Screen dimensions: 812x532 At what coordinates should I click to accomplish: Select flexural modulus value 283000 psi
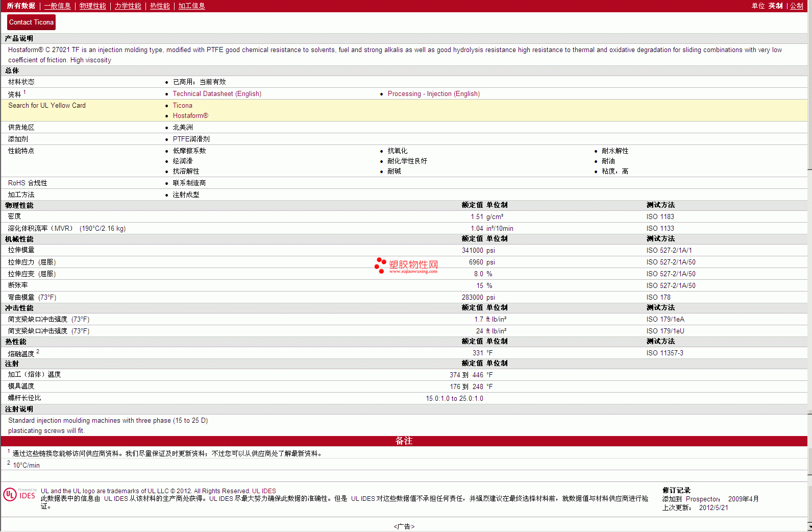[478, 298]
